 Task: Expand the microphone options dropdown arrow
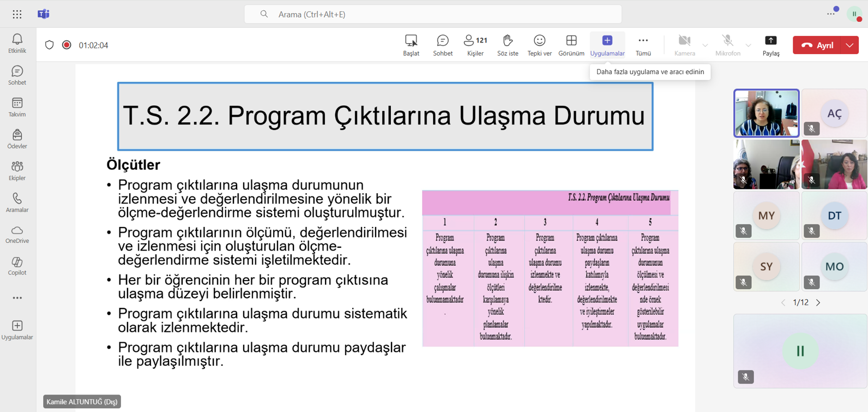pyautogui.click(x=748, y=45)
